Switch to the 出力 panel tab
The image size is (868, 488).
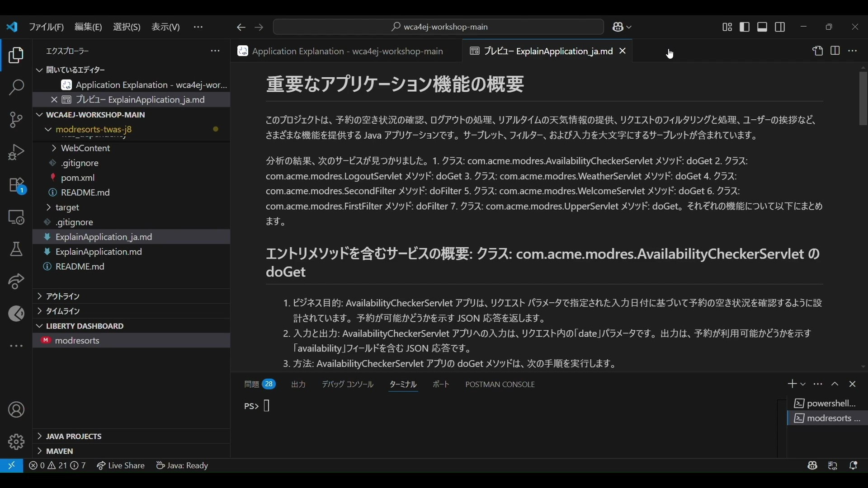coord(298,385)
